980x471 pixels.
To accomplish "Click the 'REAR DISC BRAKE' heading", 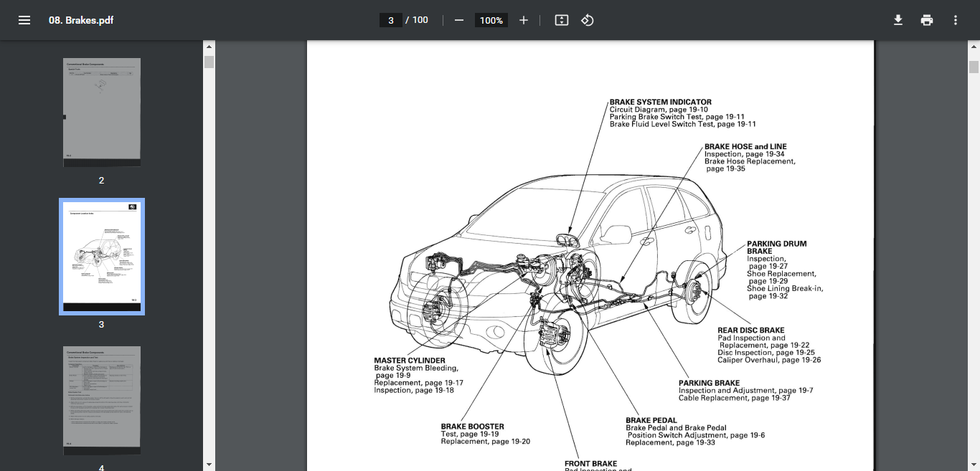I will (x=751, y=330).
